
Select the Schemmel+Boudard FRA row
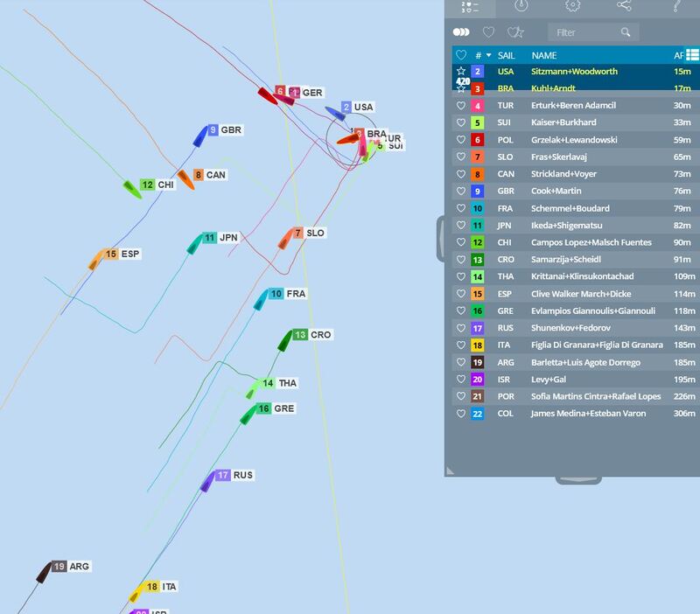click(x=570, y=208)
